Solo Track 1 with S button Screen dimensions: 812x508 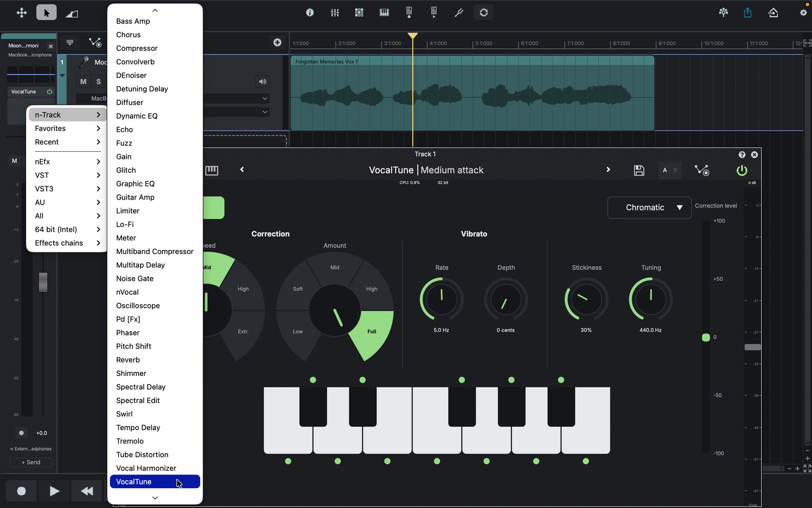(x=98, y=81)
